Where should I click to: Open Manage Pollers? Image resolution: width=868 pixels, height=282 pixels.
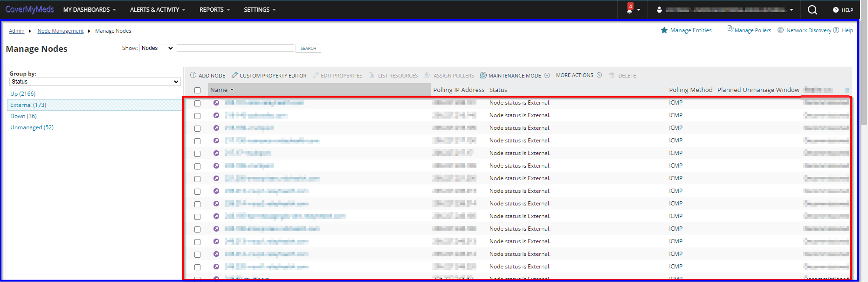749,30
